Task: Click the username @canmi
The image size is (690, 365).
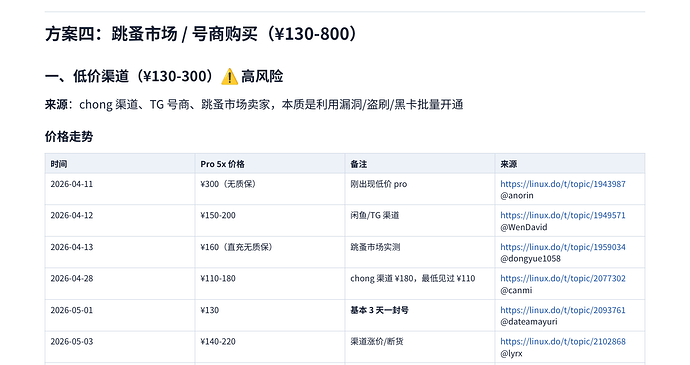Action: point(516,290)
